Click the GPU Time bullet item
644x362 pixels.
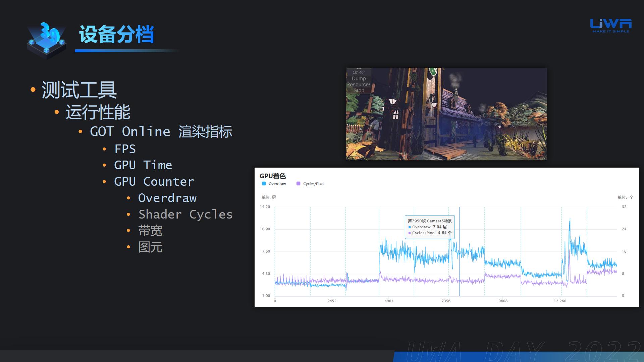point(143,165)
